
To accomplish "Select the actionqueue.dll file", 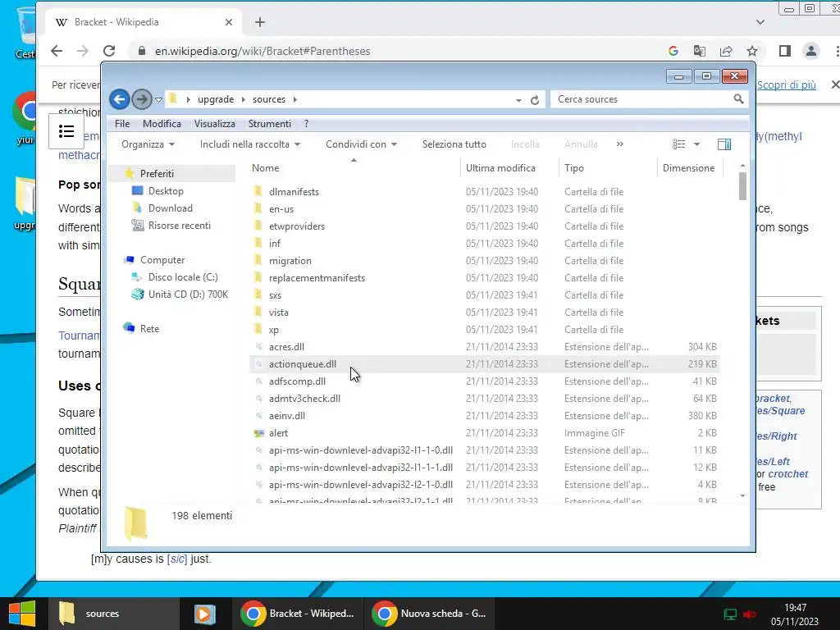I will (x=484, y=363).
